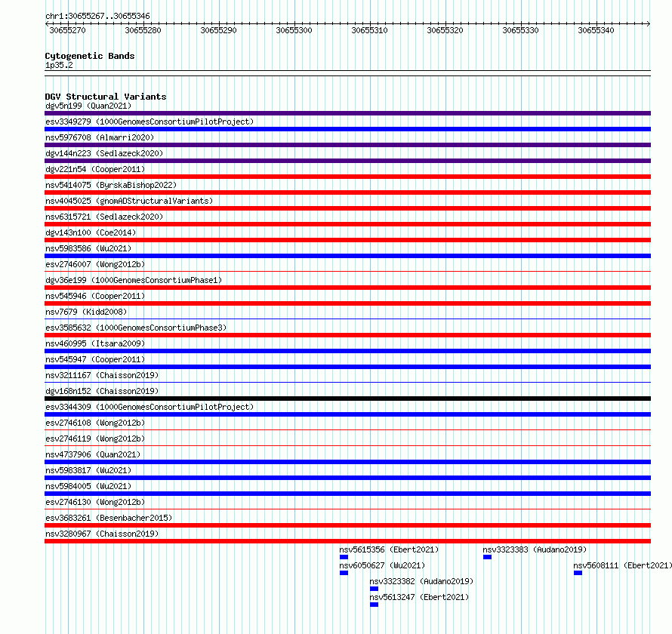This screenshot has width=672, height=634.
Task: Click the blue nsv5613247 feature block
Action: point(375,605)
